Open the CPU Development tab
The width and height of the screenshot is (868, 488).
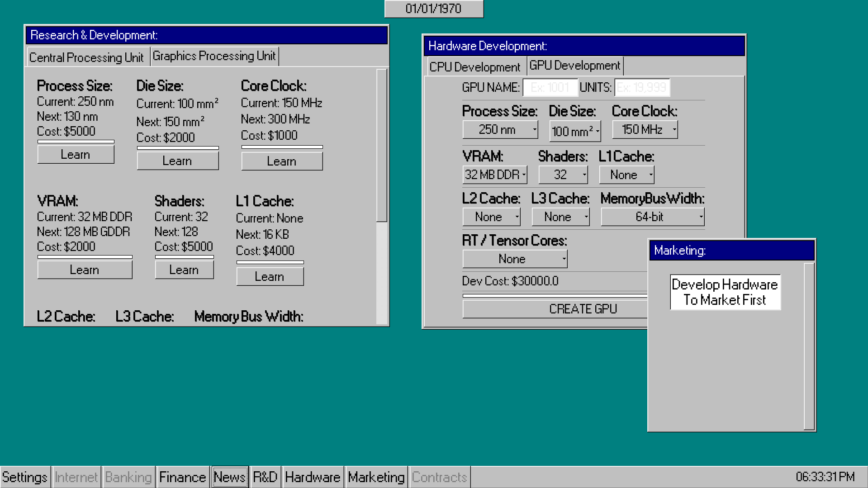click(474, 67)
